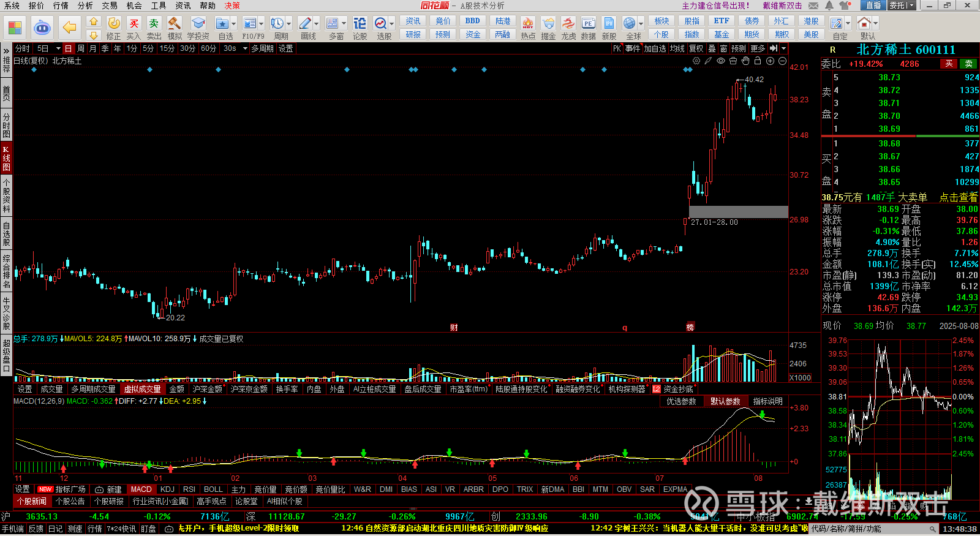Open the 新股 IPO icon

point(609,24)
